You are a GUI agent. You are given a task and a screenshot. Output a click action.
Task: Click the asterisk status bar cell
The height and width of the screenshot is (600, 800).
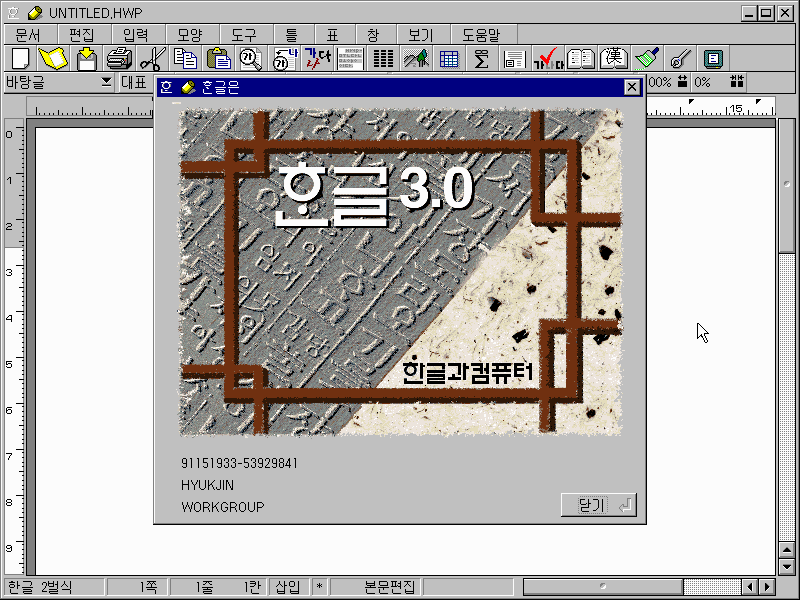point(319,587)
